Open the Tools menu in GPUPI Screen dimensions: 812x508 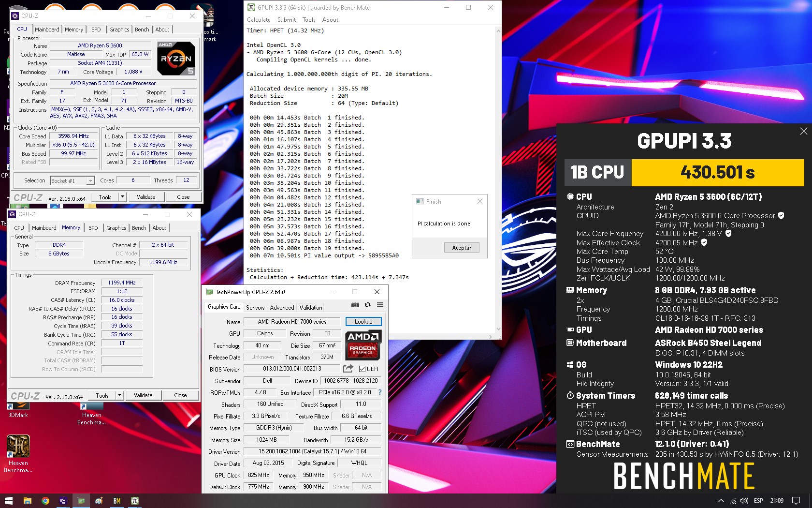coord(309,20)
